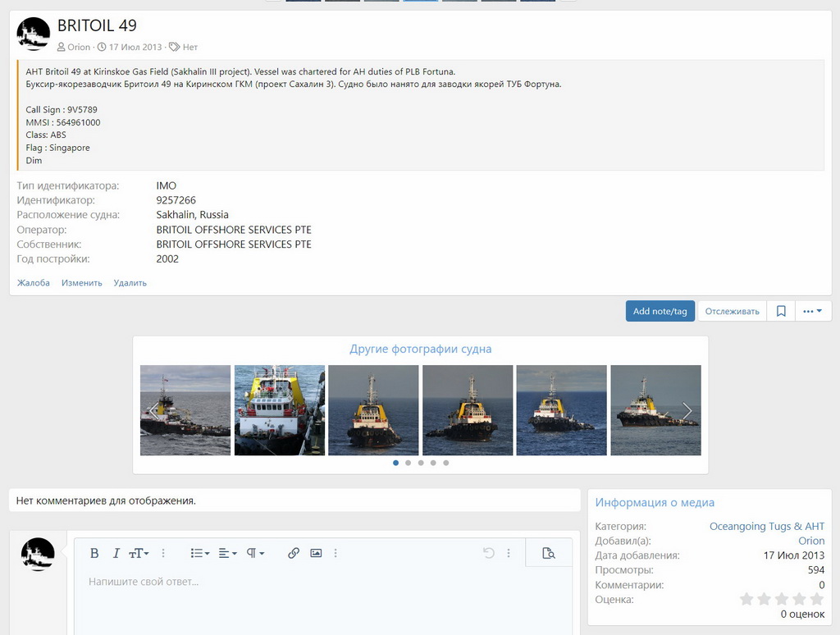Go to previous photos with left carousel arrow
840x635 pixels.
pyautogui.click(x=153, y=411)
